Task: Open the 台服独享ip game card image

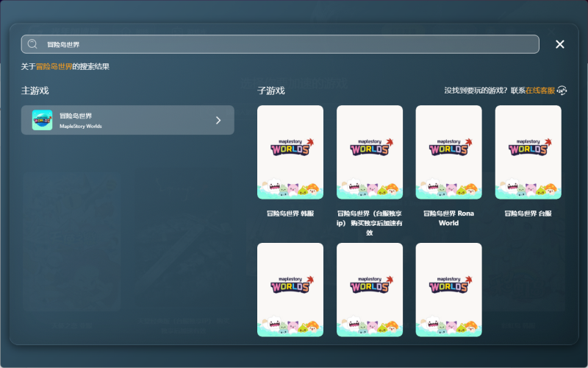Action: tap(370, 152)
